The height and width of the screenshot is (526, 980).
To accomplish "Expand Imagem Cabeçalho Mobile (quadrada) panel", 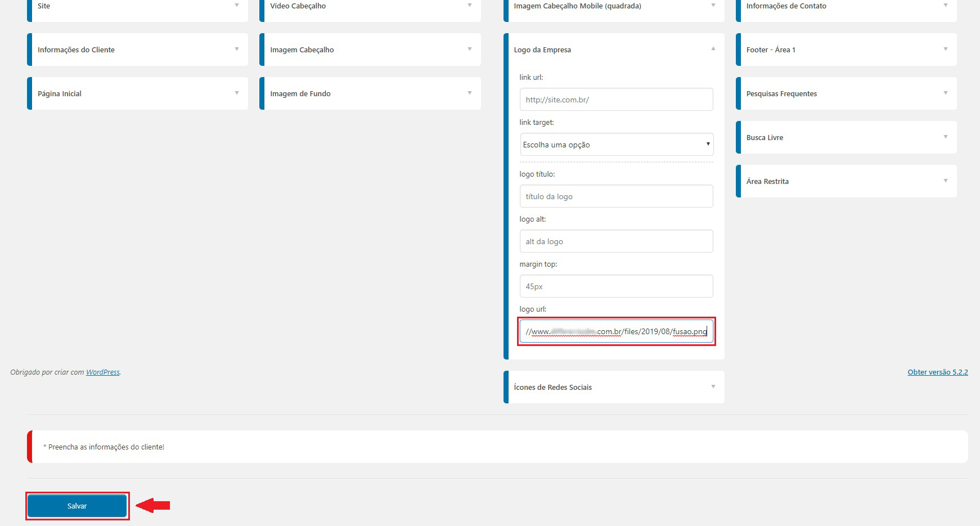I will [713, 6].
